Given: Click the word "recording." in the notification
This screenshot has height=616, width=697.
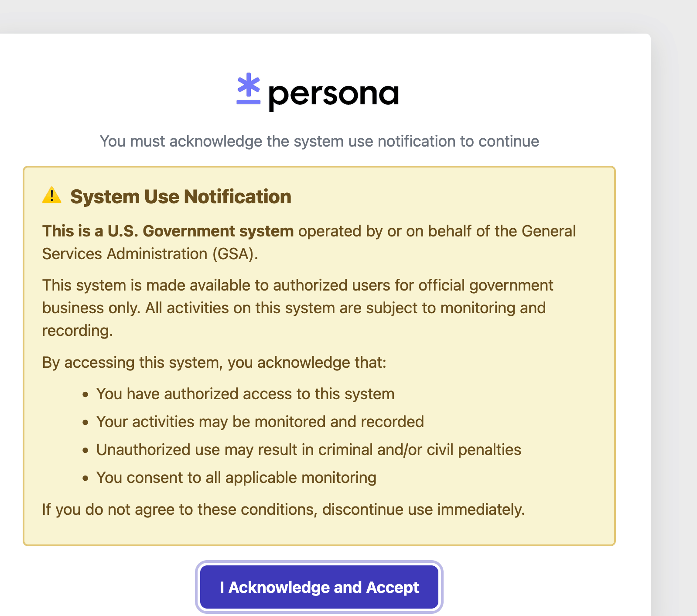Looking at the screenshot, I should click(x=77, y=331).
